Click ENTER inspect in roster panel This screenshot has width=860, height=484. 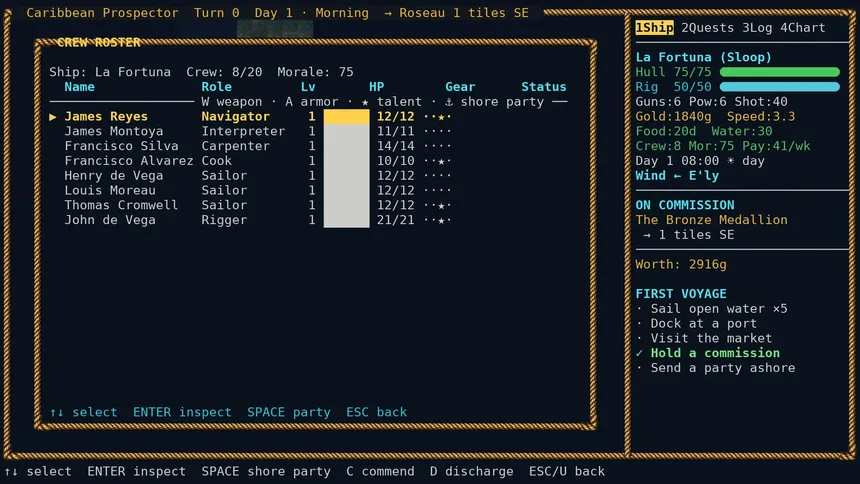pyautogui.click(x=182, y=412)
